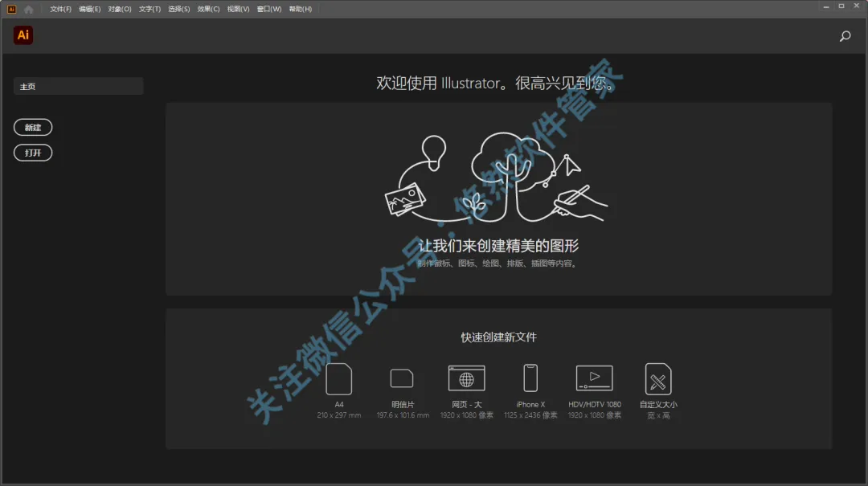Viewport: 868px width, 486px height.
Task: Choose the 明信片 postcard preset icon
Action: point(402,378)
